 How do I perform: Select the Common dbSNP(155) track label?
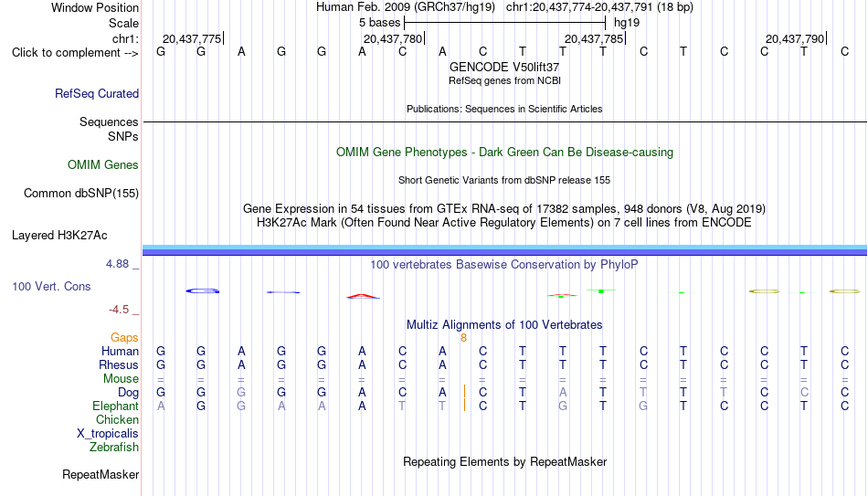click(81, 194)
